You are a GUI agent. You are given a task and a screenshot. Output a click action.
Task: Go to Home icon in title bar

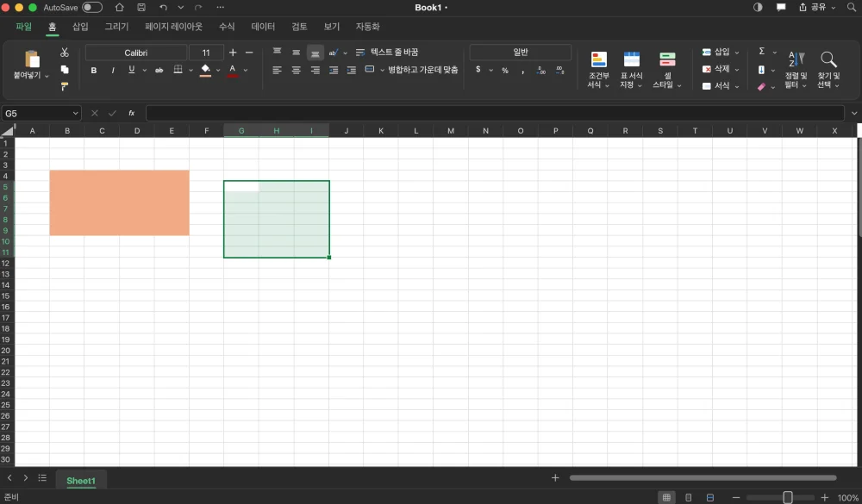[x=119, y=7]
